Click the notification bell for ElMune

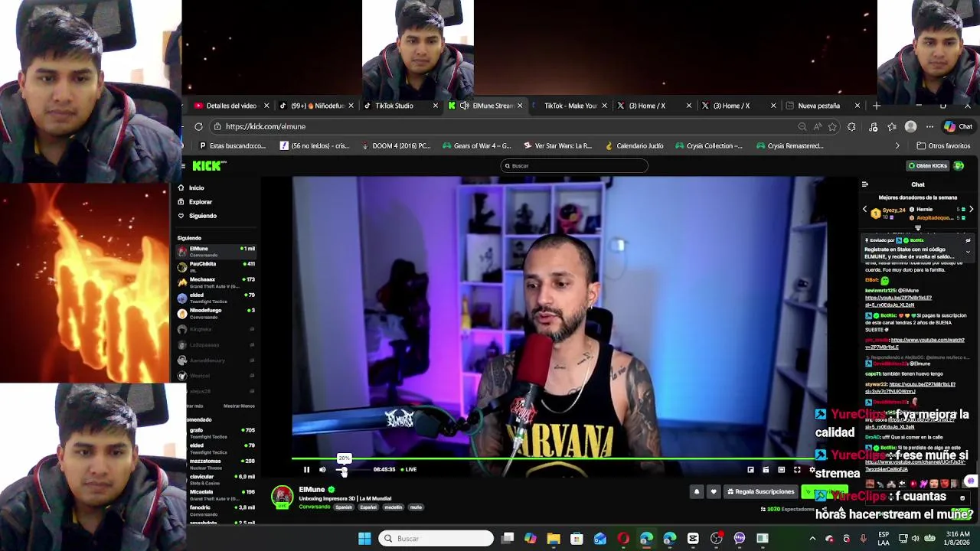[696, 491]
